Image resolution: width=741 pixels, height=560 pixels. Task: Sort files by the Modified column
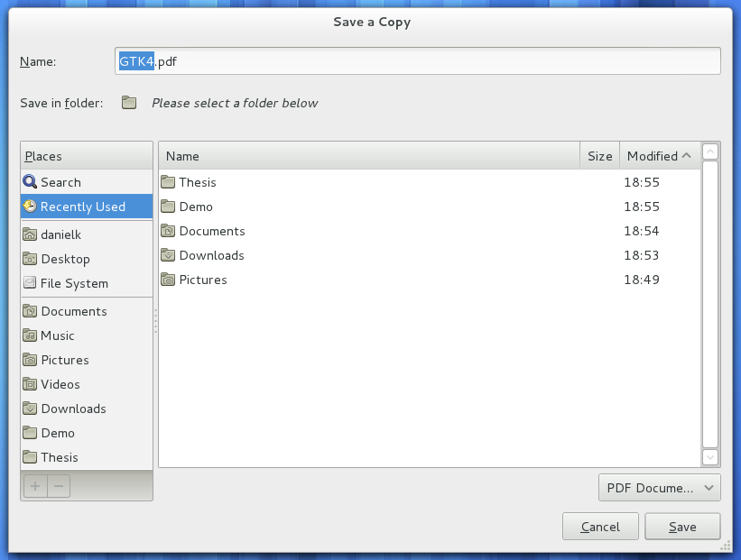pyautogui.click(x=653, y=155)
